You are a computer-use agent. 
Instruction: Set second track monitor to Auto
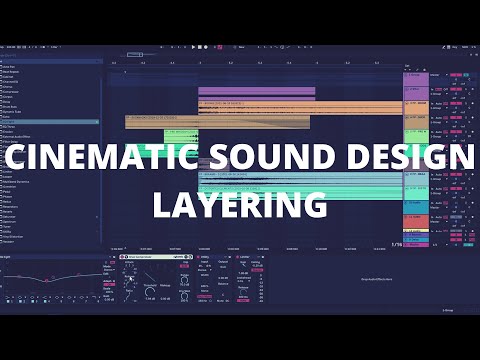tap(439, 89)
